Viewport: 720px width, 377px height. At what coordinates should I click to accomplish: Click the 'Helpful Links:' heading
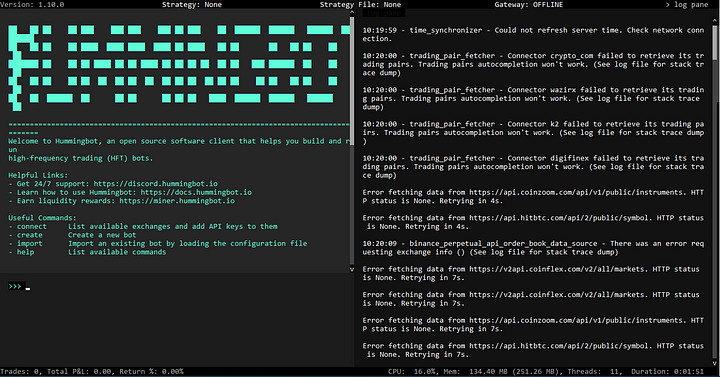[38, 175]
